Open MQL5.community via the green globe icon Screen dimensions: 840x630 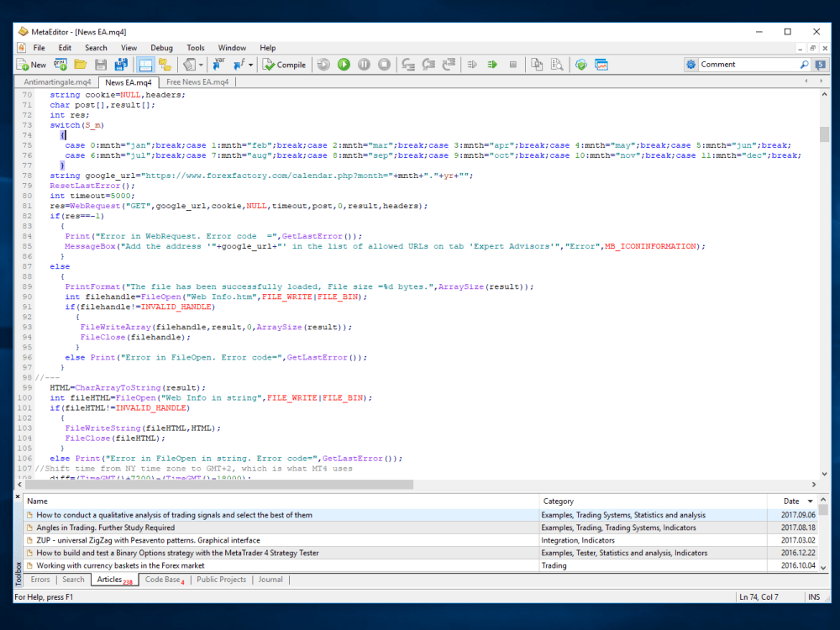click(581, 65)
